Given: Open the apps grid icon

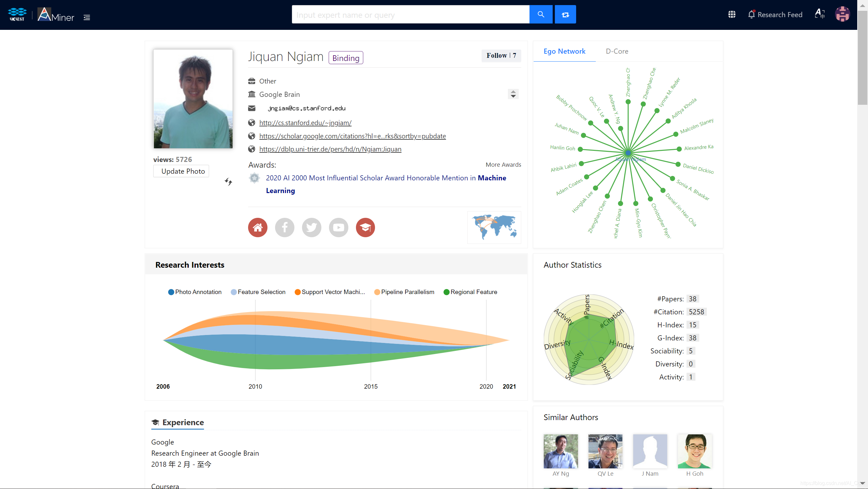Looking at the screenshot, I should [732, 15].
